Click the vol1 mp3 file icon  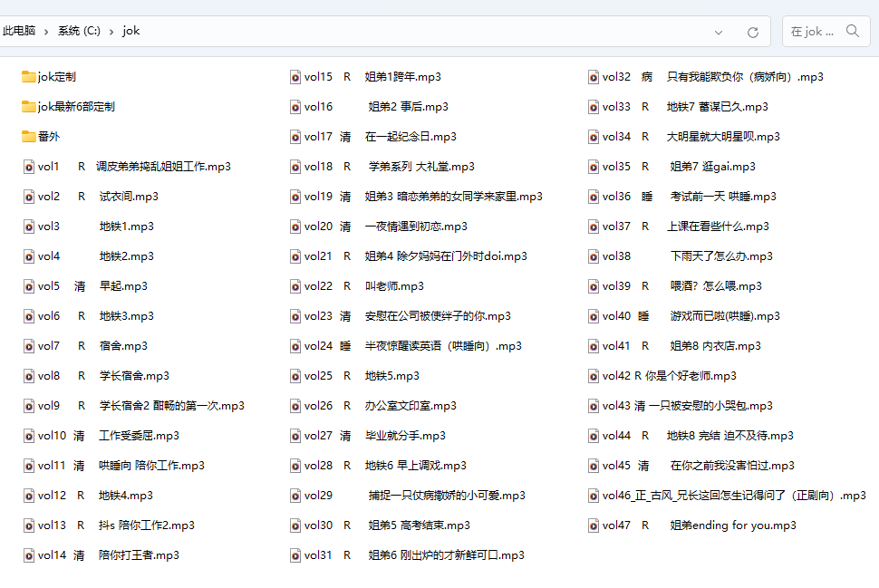click(29, 167)
